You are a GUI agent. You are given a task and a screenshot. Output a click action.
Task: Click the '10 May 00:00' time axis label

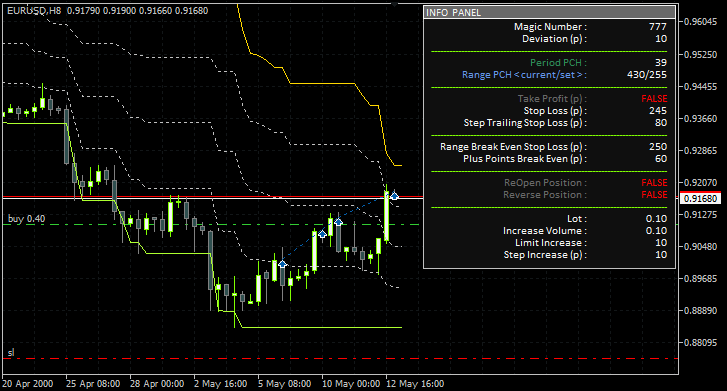pyautogui.click(x=351, y=384)
